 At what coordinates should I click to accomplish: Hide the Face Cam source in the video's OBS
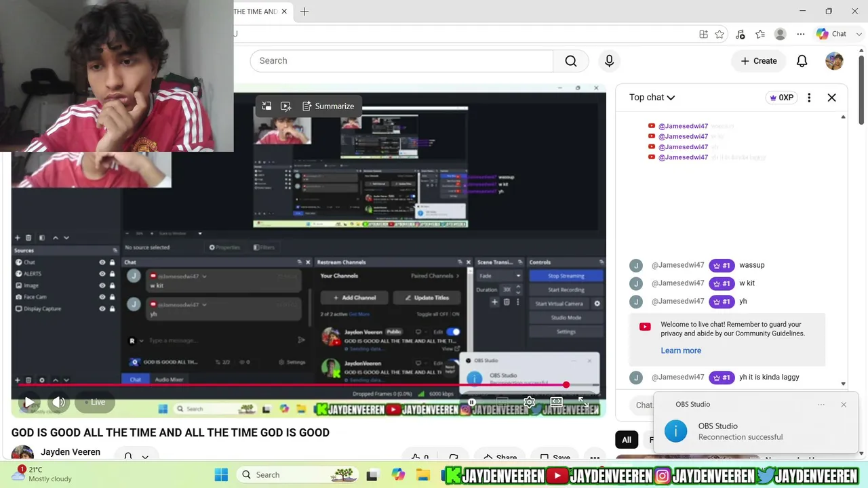102,297
